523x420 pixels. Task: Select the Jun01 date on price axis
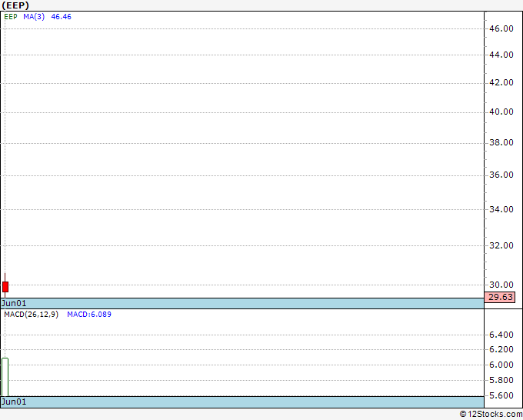[14, 303]
